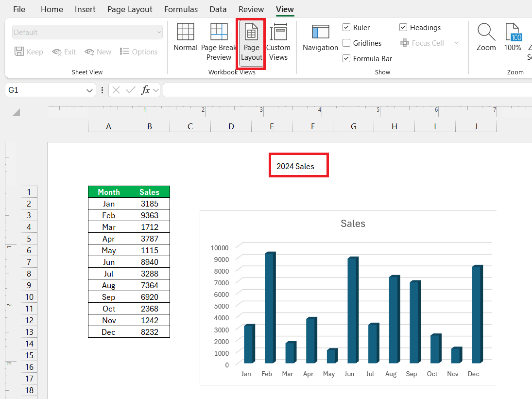
Task: Expand the Name Box dropdown arrow
Action: tap(89, 90)
